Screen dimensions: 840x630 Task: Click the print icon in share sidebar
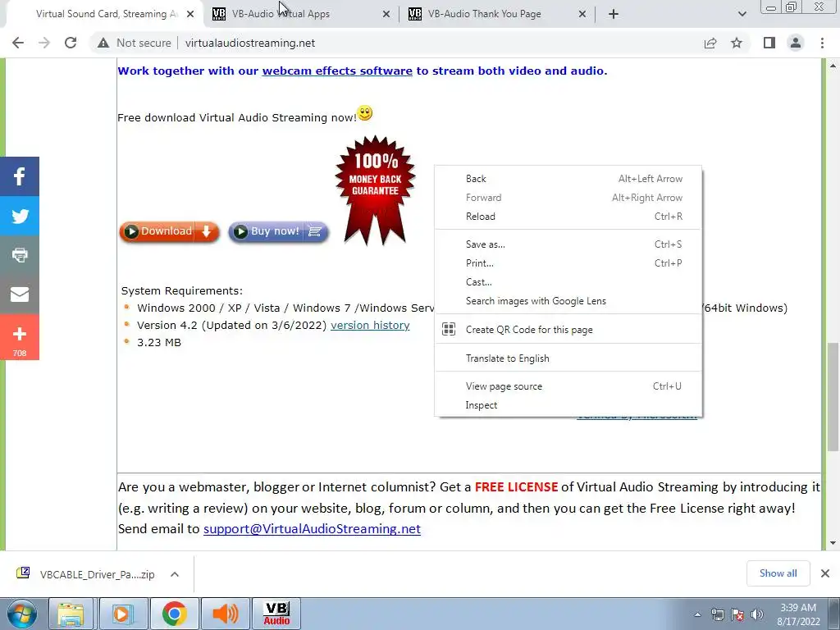click(x=20, y=255)
